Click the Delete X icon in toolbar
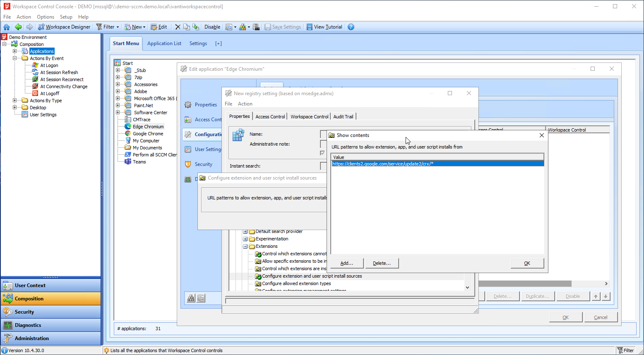644x355 pixels. pyautogui.click(x=178, y=27)
